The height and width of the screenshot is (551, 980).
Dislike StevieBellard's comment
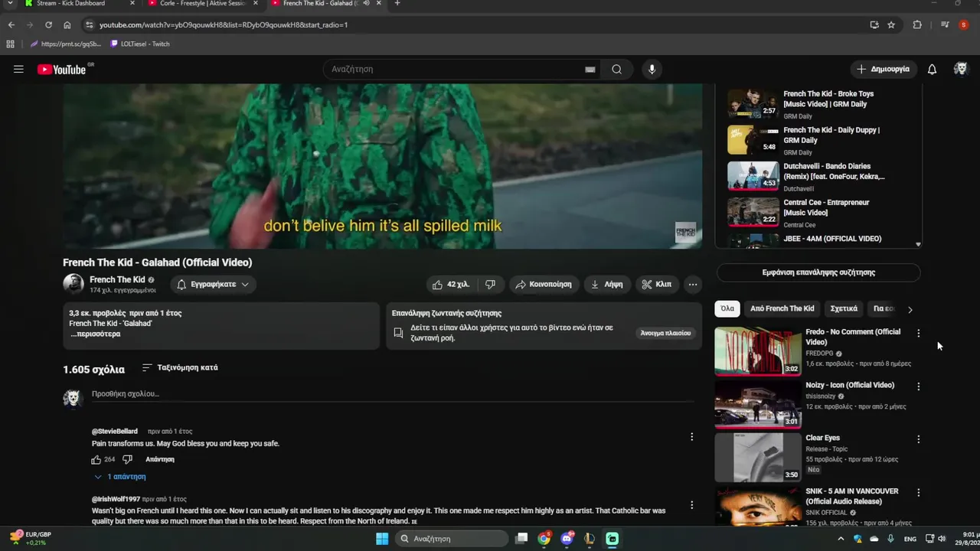point(128,459)
